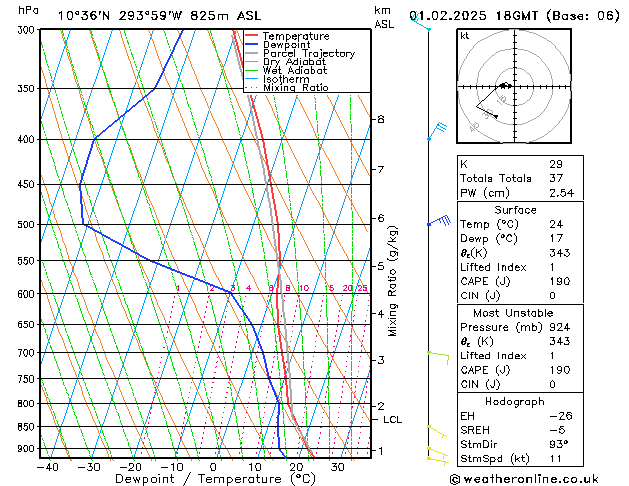Click the Surface Temp value 24

pos(556,224)
